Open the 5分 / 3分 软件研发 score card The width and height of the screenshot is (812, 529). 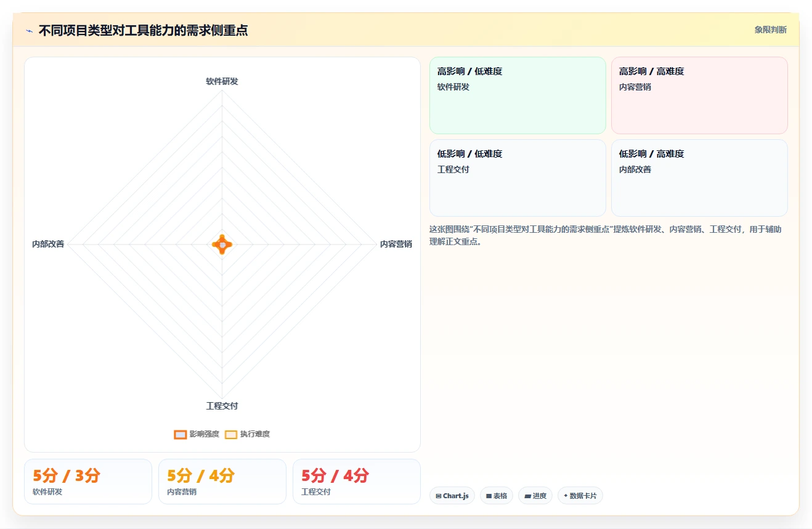click(x=88, y=482)
